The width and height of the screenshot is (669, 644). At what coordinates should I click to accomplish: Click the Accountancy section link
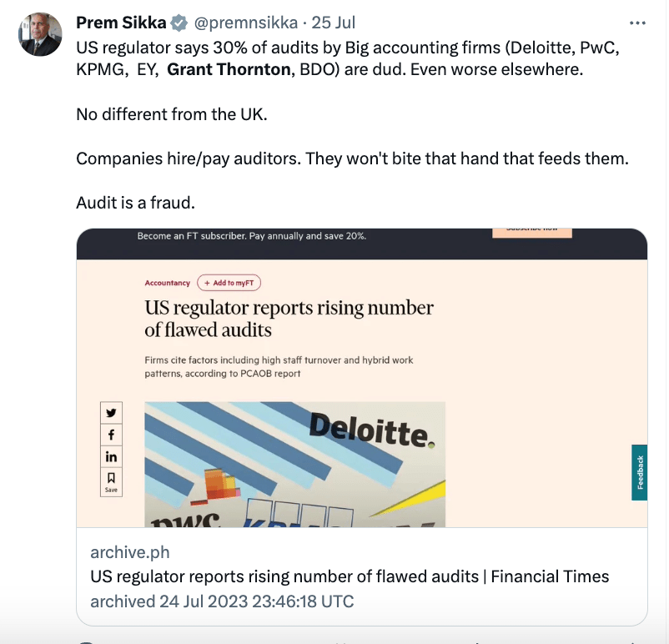[168, 284]
